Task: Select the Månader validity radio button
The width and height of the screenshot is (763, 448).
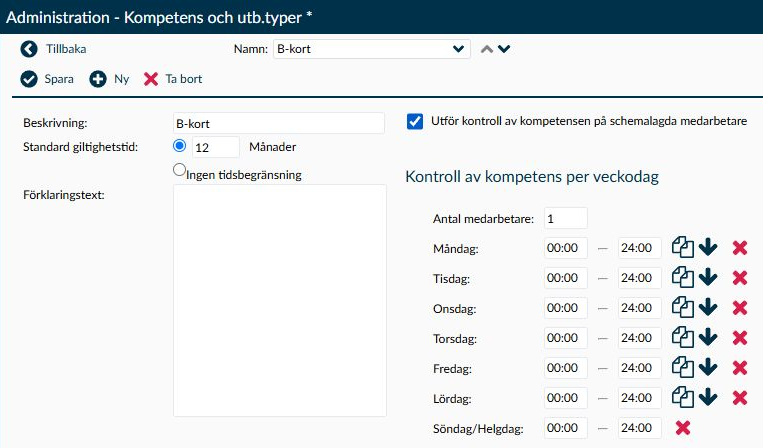Action: point(180,145)
